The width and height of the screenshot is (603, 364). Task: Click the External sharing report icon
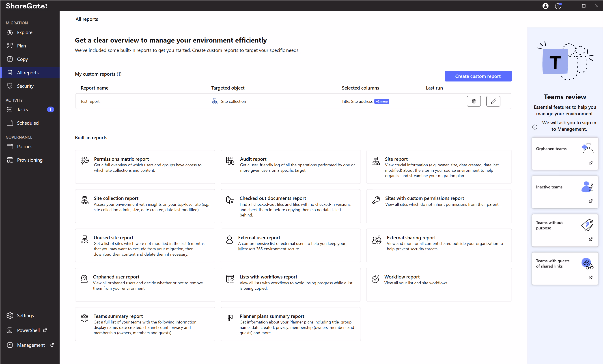tap(376, 240)
